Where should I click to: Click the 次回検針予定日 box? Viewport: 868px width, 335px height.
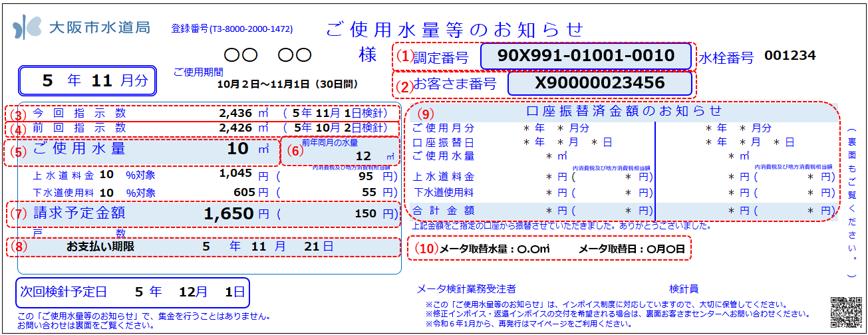132,292
